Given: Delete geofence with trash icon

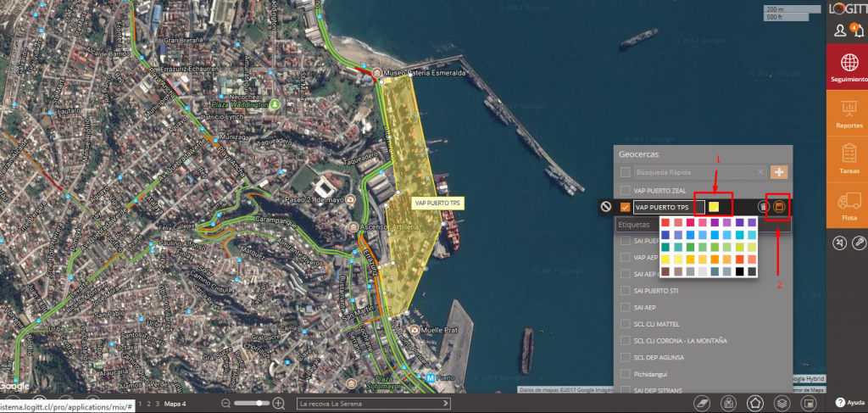Looking at the screenshot, I should pyautogui.click(x=764, y=207).
